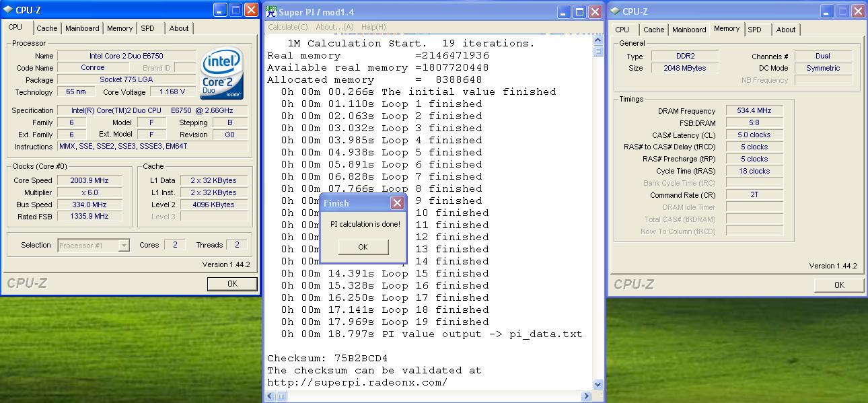Image resolution: width=868 pixels, height=403 pixels.
Task: Click the right CPU-Z title bar icon
Action: click(x=615, y=11)
